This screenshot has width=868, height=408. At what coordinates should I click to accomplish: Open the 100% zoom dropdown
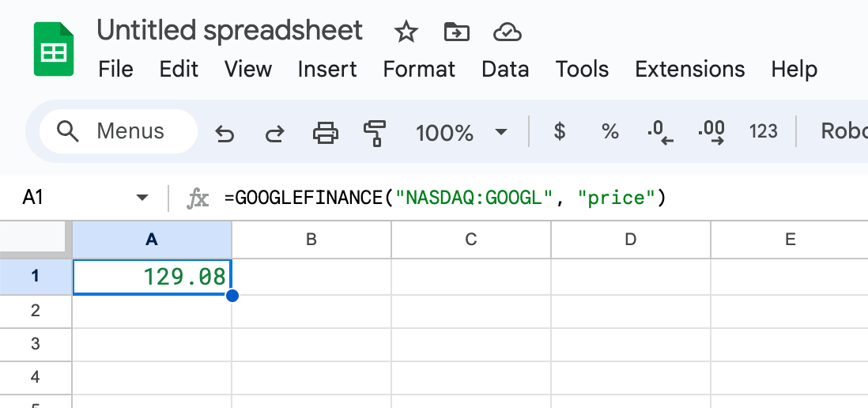pyautogui.click(x=462, y=132)
